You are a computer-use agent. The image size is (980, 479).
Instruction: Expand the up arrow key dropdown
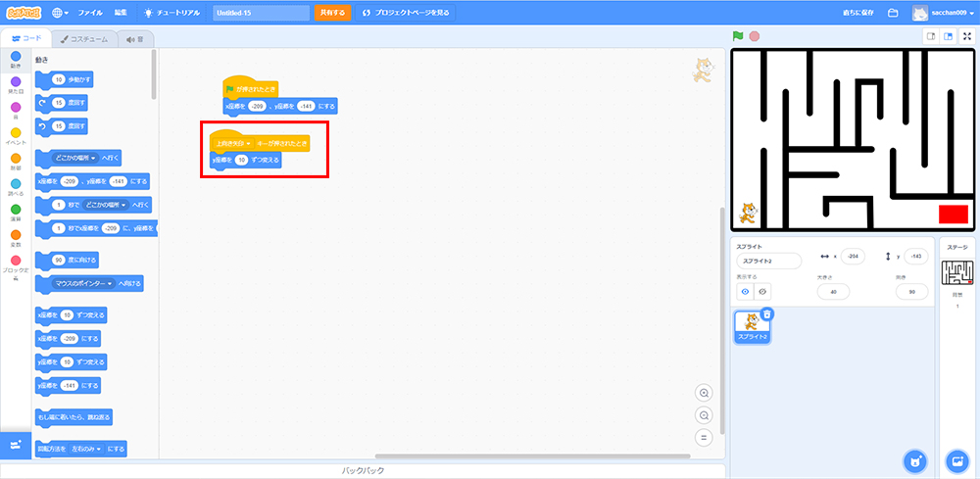(x=249, y=143)
